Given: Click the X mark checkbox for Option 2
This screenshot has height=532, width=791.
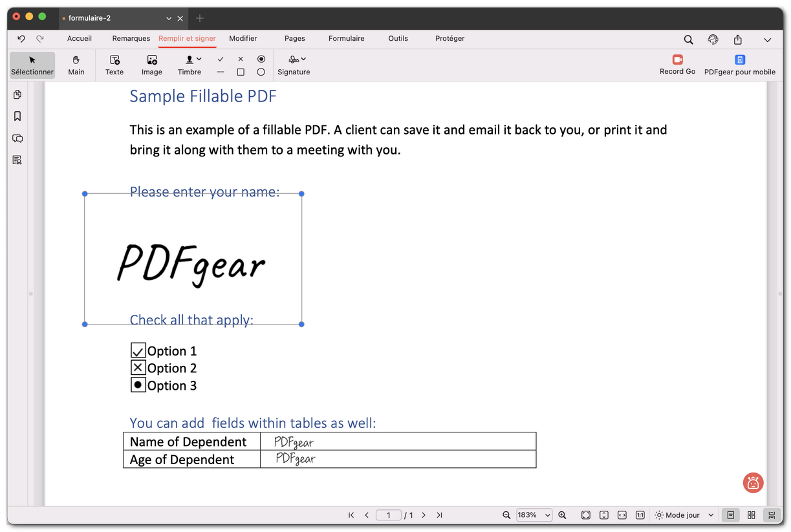Looking at the screenshot, I should coord(138,368).
